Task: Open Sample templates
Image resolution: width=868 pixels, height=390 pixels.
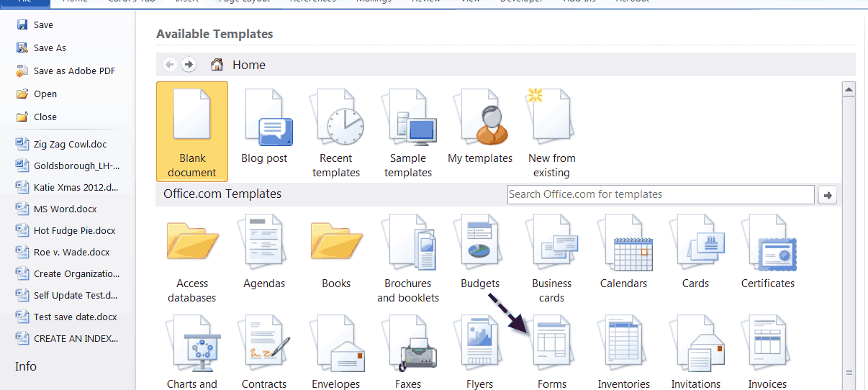Action: click(408, 133)
